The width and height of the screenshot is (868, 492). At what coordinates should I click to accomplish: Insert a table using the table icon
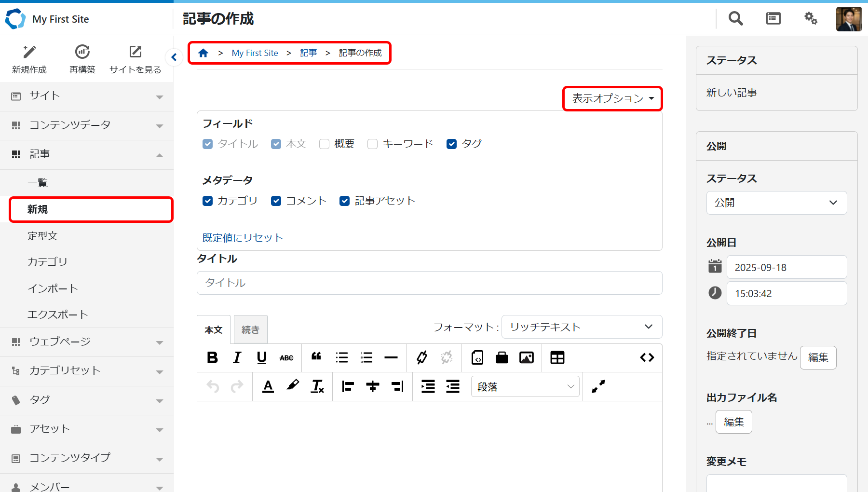click(557, 357)
